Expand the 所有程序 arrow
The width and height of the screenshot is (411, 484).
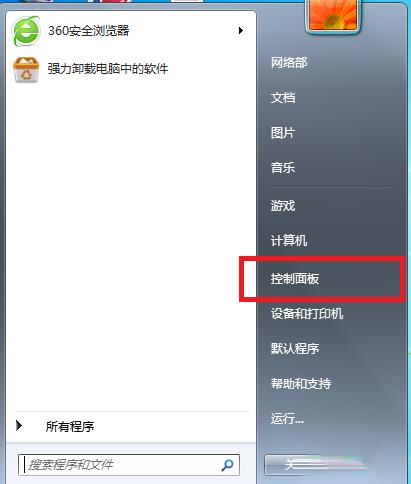tap(19, 426)
